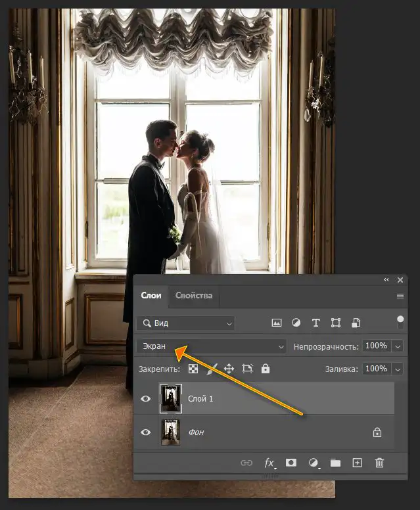Filter layers by pixel layers icon
Viewport: 420px width, 510px height.
click(x=276, y=323)
